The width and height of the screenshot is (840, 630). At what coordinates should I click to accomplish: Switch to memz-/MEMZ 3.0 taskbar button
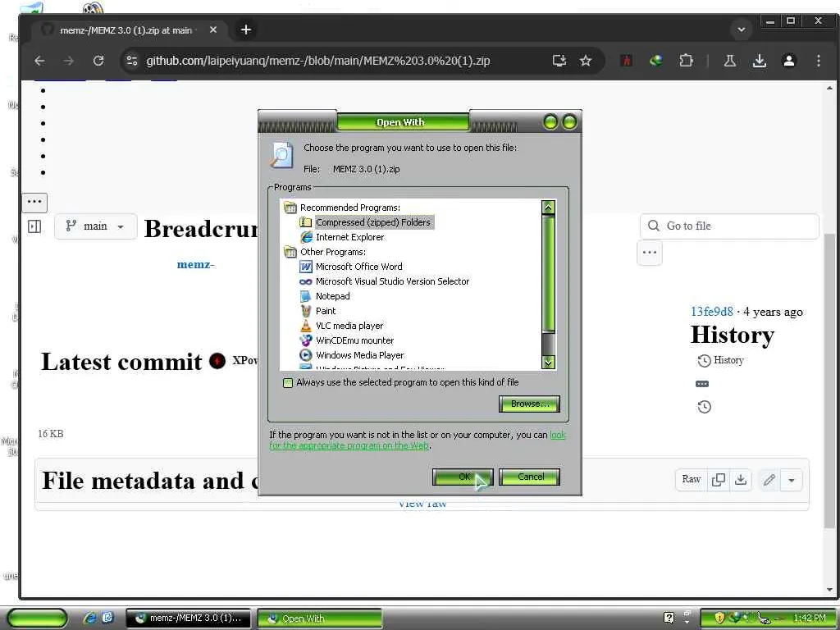[189, 619]
